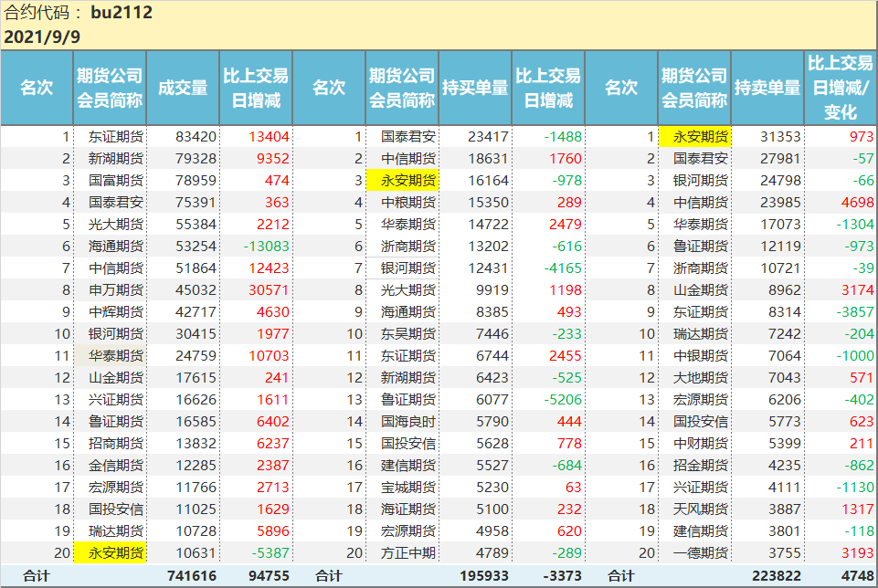Click 山金期货 in short position ranking
Screen dimensions: 878x588
coord(700,290)
